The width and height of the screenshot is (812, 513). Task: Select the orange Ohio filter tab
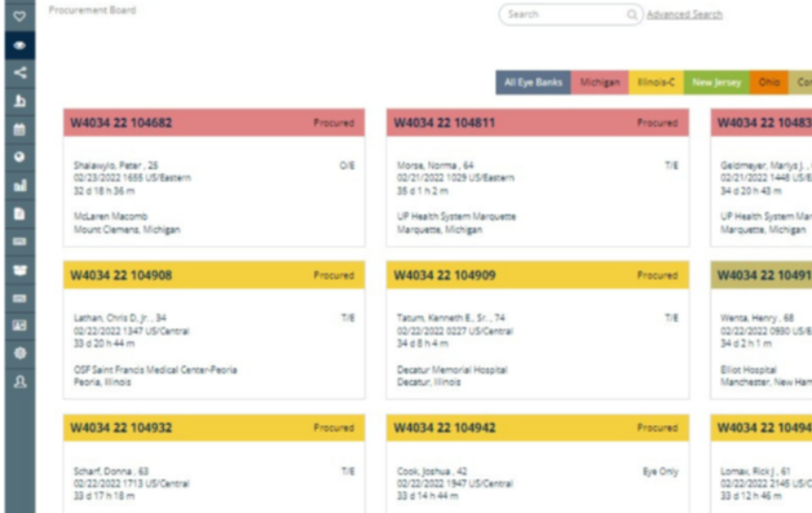point(769,83)
